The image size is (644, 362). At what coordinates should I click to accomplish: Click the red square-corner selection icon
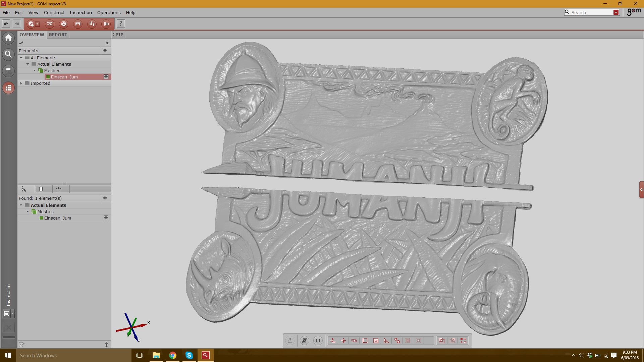point(365,341)
